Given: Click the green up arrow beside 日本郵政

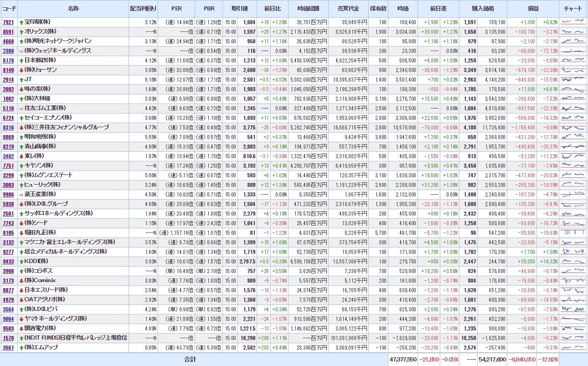Looking at the screenshot, I should pos(21,61).
